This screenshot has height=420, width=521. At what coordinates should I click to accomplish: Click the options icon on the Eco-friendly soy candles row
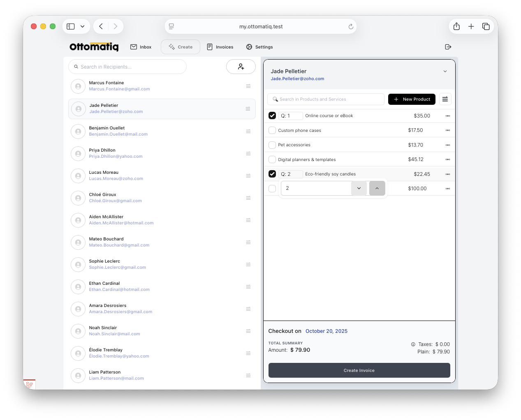pos(448,174)
